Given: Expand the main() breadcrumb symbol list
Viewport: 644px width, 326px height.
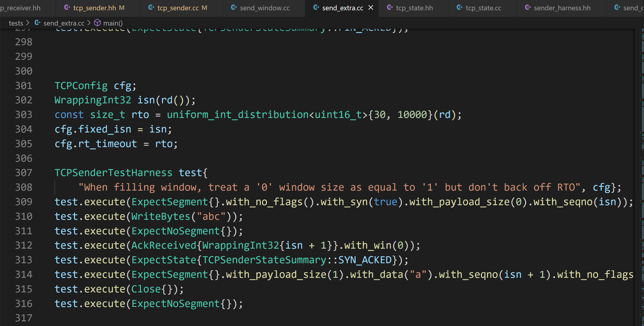Looking at the screenshot, I should [x=113, y=23].
